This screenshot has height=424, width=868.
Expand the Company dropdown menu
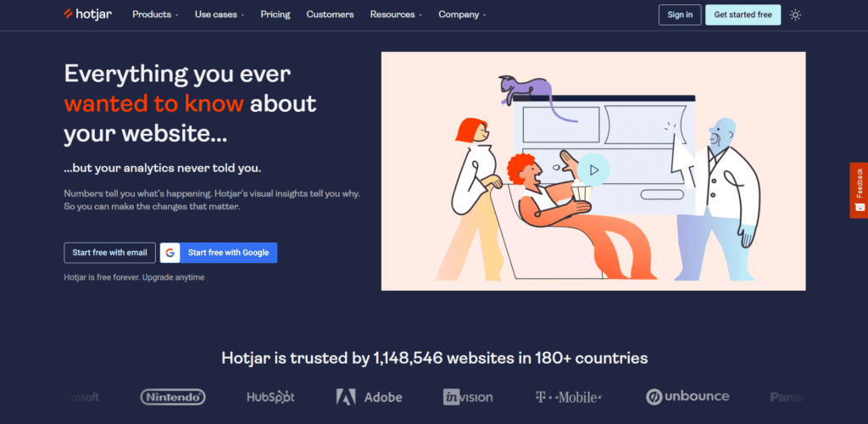[x=462, y=15]
